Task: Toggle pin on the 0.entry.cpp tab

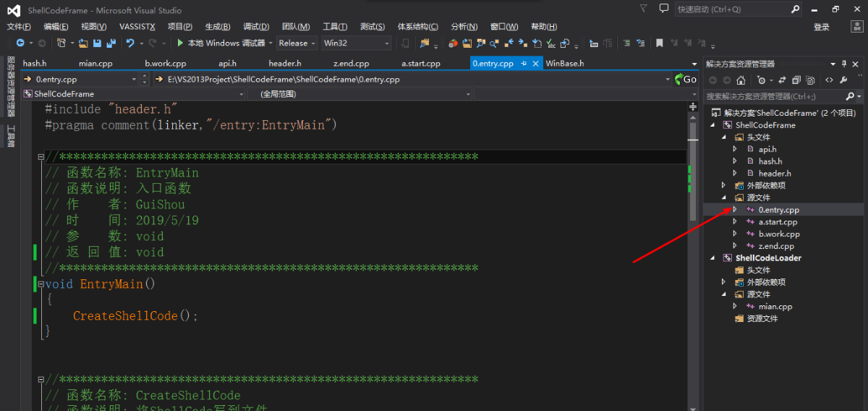Action: (x=523, y=64)
